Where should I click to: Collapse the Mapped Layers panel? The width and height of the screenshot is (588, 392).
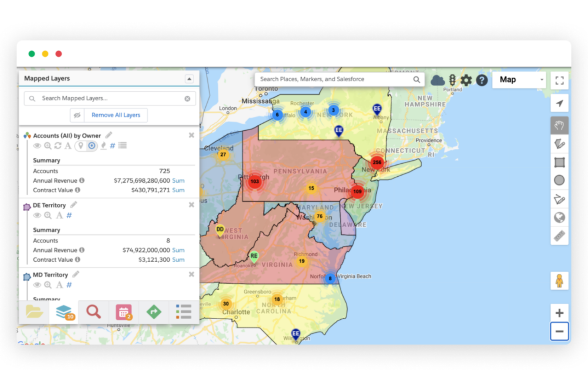(189, 79)
